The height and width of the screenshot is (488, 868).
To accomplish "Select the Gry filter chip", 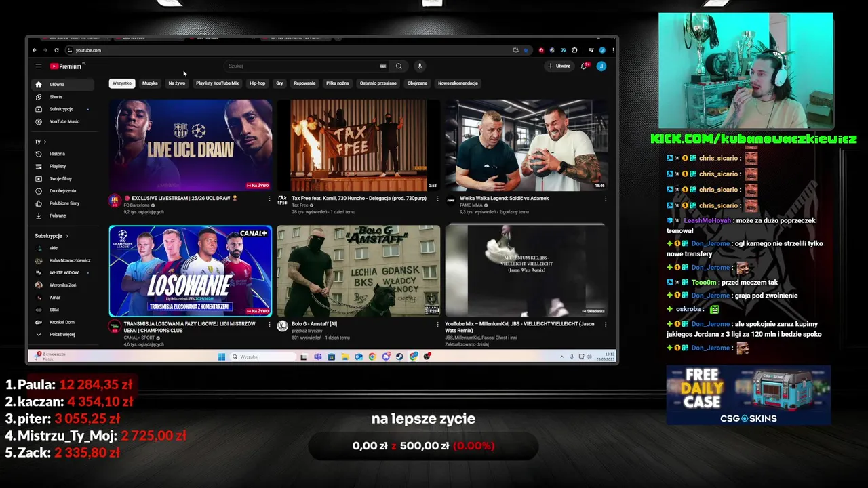I will coord(279,83).
